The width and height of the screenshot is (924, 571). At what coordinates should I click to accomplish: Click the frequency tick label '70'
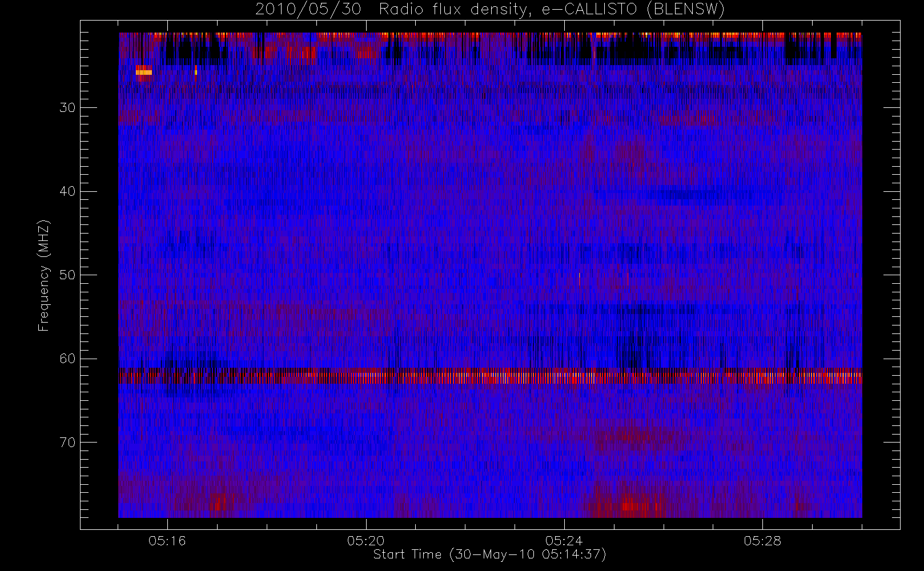(67, 443)
